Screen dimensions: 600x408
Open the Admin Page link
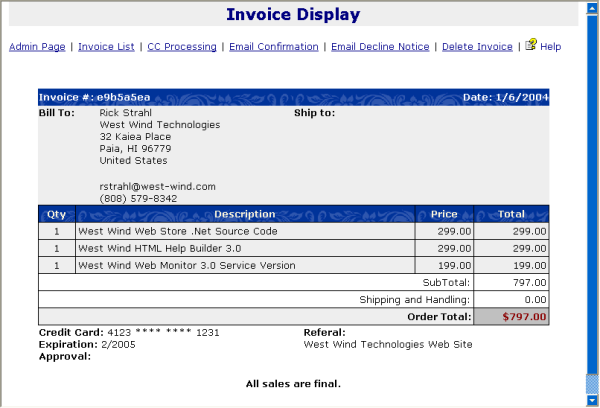point(37,47)
